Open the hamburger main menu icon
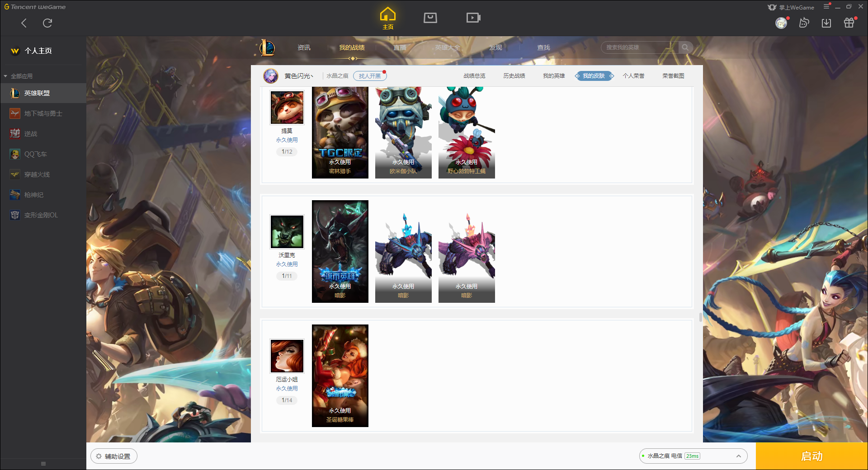Image resolution: width=868 pixels, height=470 pixels. click(826, 6)
